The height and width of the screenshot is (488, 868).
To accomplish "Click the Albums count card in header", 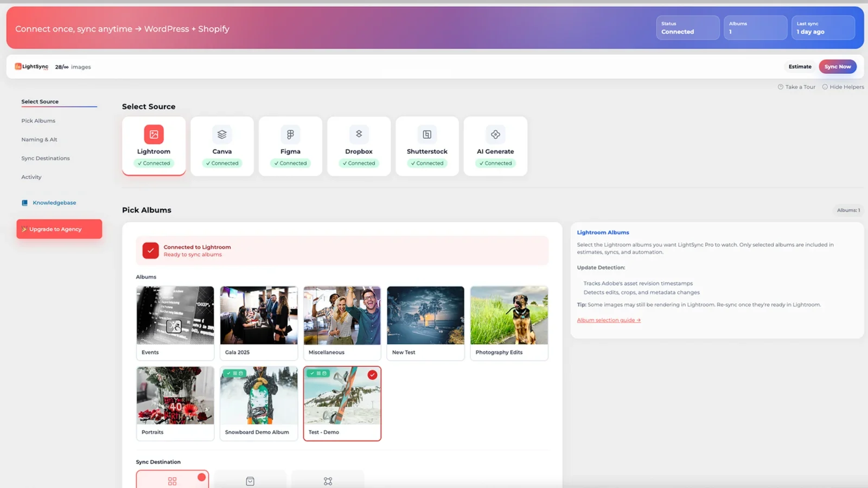I will tap(755, 28).
